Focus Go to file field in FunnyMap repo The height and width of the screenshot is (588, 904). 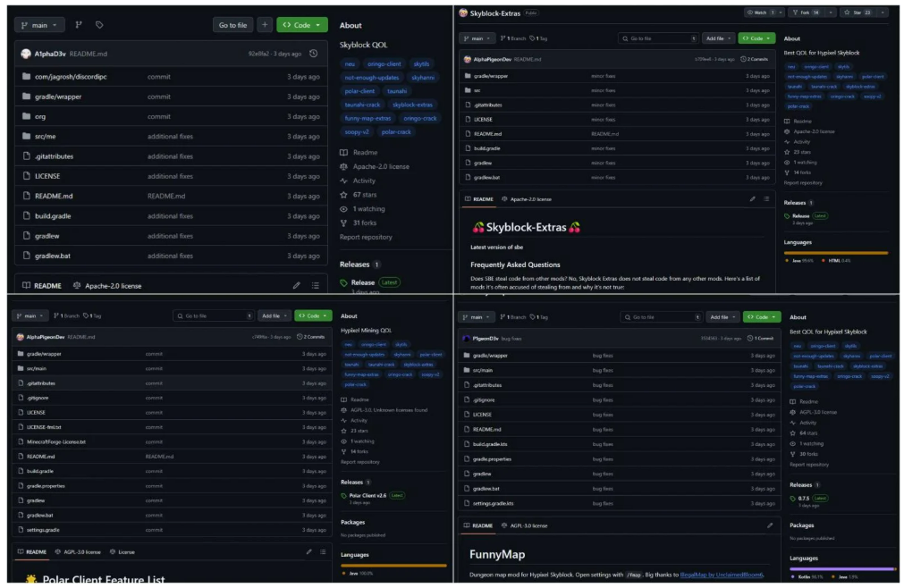(x=662, y=317)
